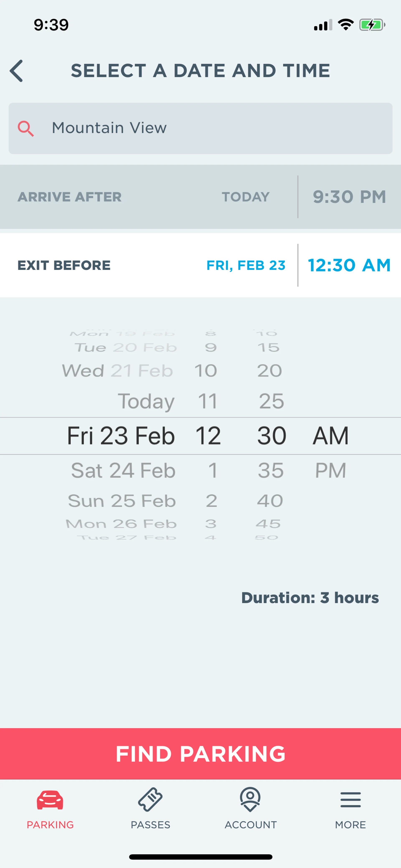Open Account profile pin icon

click(250, 799)
